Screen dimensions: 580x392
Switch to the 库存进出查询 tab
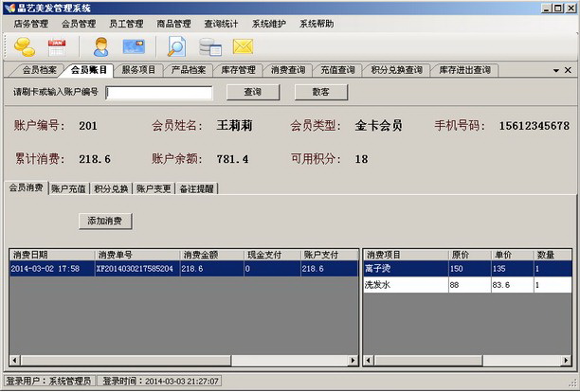[464, 70]
